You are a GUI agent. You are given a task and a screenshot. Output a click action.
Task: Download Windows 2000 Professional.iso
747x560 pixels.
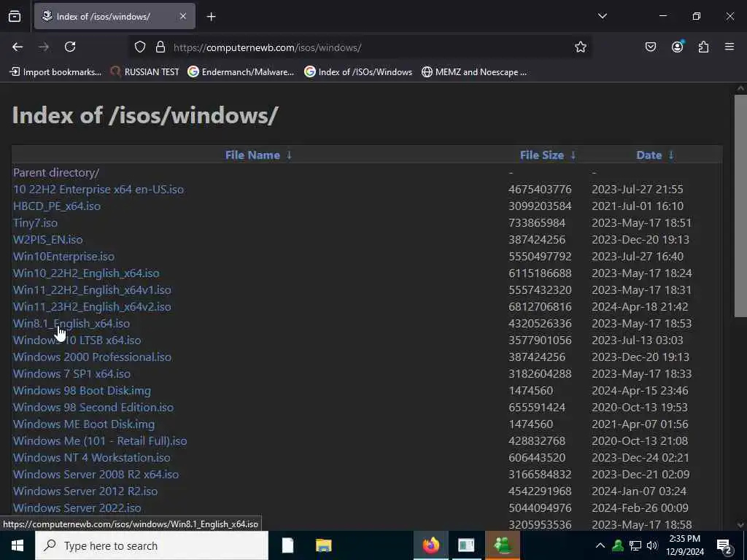point(92,357)
